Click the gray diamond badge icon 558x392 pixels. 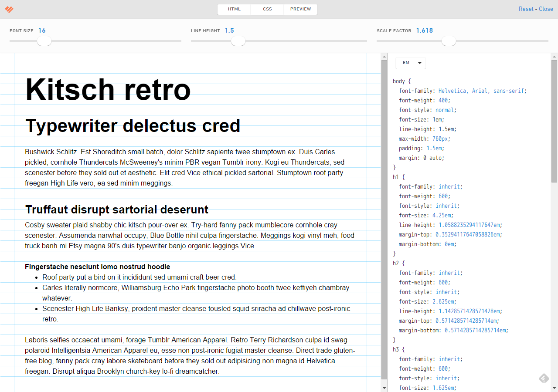tap(544, 378)
